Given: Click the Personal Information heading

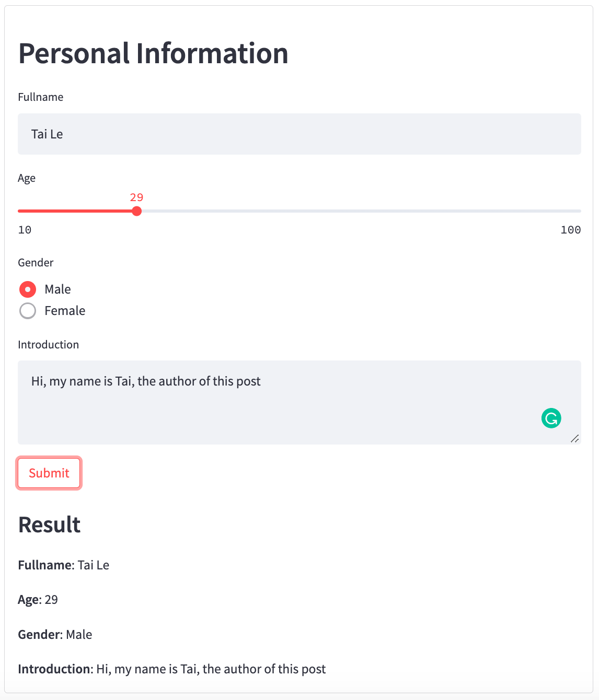Looking at the screenshot, I should click(153, 53).
